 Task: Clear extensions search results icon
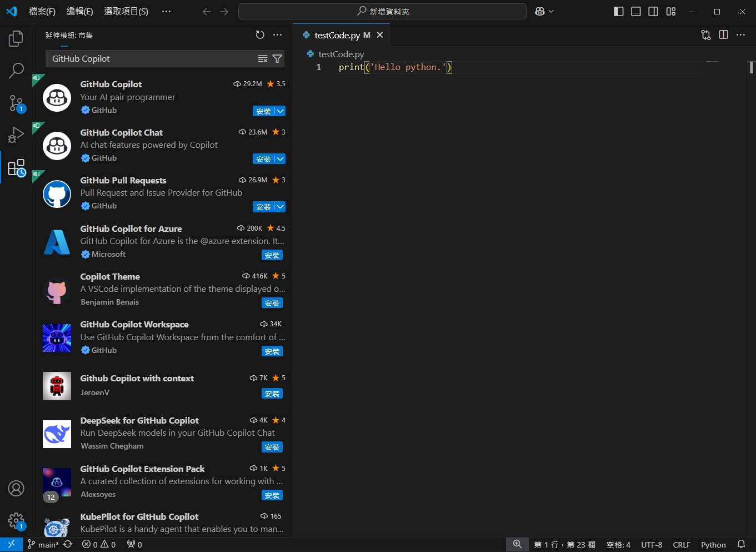tap(263, 59)
